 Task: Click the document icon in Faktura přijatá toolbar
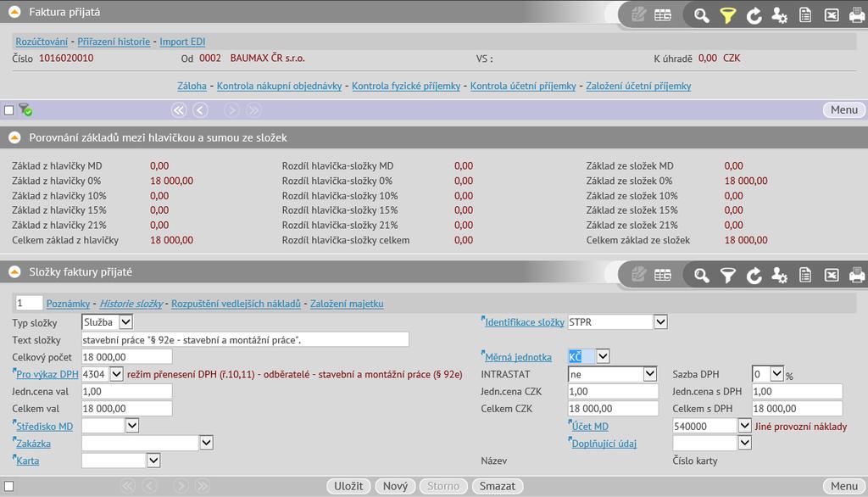[805, 15]
